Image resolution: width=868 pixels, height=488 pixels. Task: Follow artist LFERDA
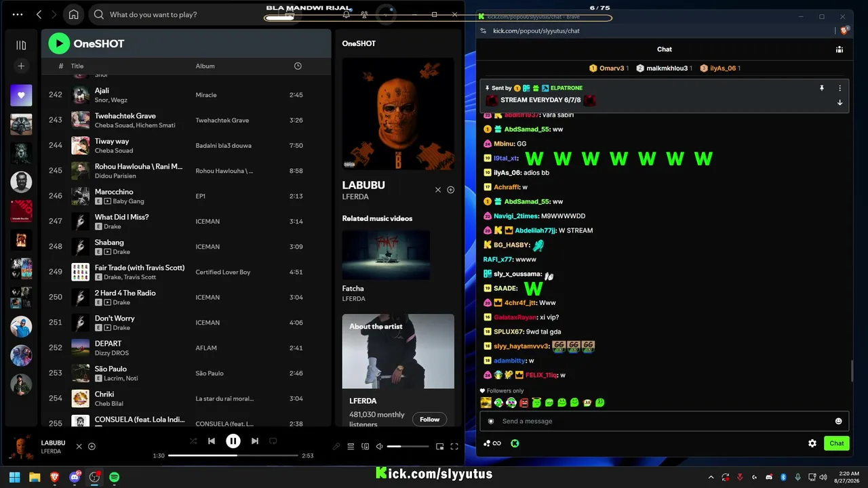pos(429,420)
